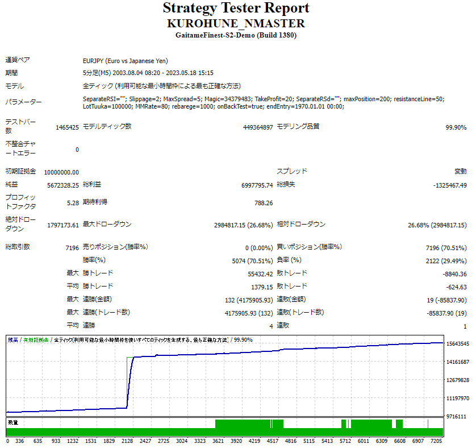
Task: Click the 相対ドローダウン label
Action: tap(301, 225)
